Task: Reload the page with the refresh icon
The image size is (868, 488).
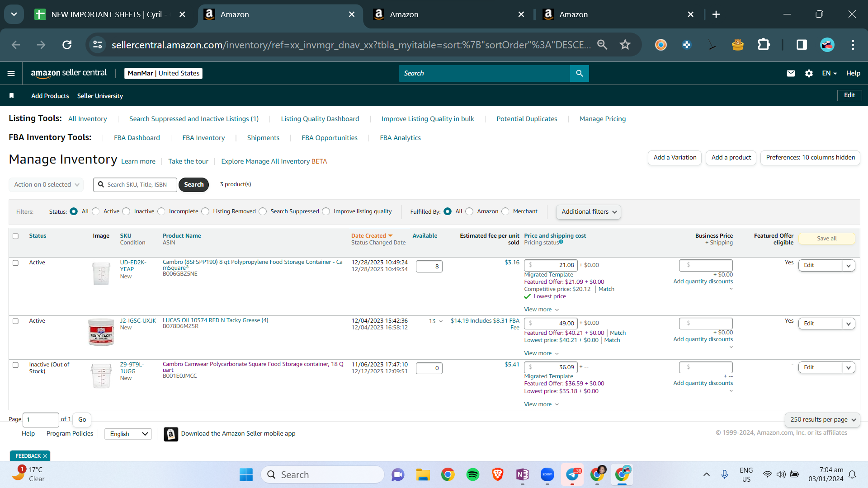Action: coord(67,45)
